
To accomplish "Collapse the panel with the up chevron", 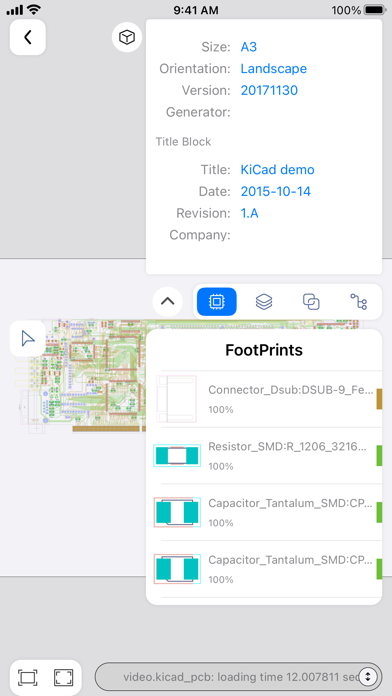I will tap(167, 301).
